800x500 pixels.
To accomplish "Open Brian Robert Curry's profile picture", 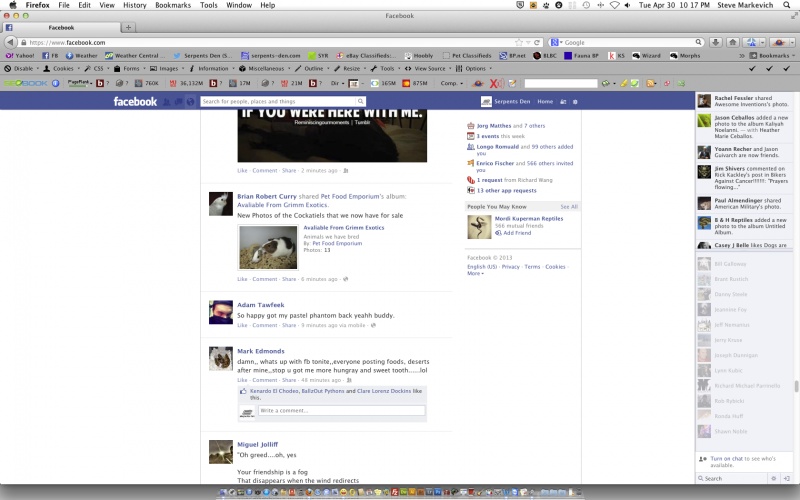I will click(x=221, y=204).
